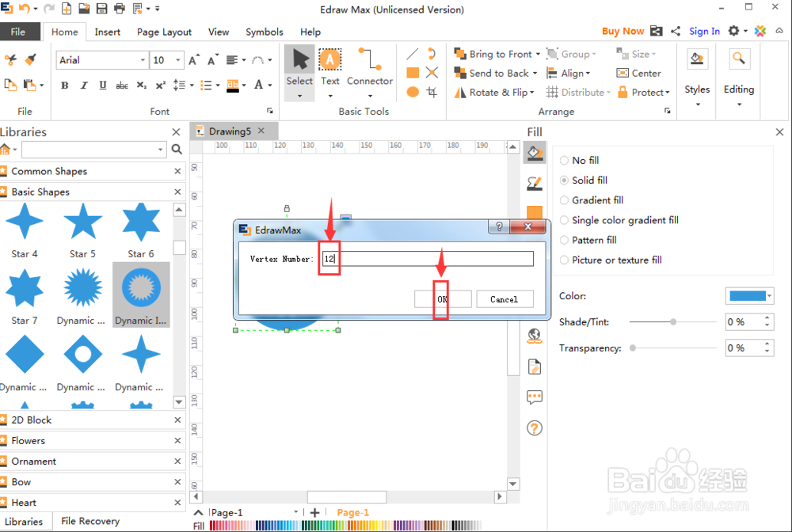
Task: Add a new page with the plus button
Action: point(314,513)
